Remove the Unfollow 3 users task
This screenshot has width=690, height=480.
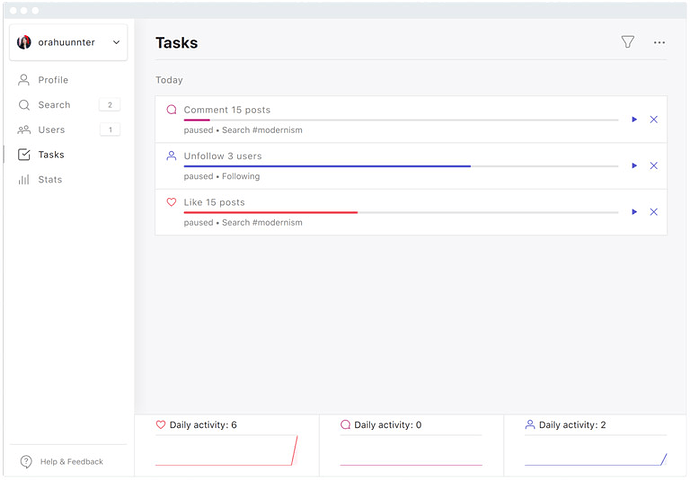pyautogui.click(x=654, y=166)
